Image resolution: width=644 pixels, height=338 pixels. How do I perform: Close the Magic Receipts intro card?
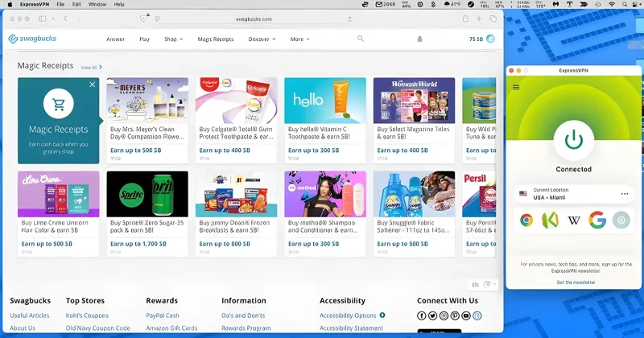[x=92, y=84]
